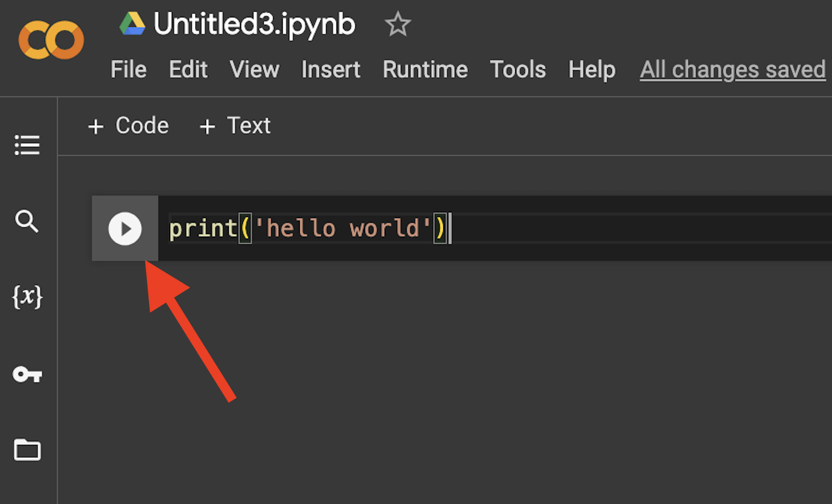This screenshot has width=832, height=504.
Task: Open the File menu
Action: point(129,69)
